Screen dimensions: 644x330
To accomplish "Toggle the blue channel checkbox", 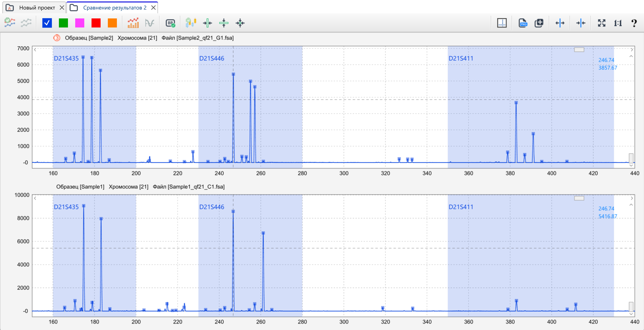I will click(47, 23).
